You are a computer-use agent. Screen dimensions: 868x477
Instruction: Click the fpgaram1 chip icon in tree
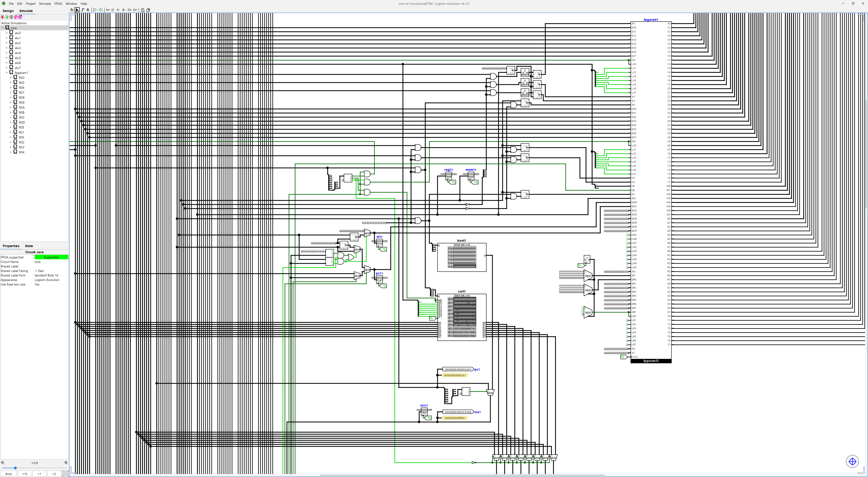(11, 72)
